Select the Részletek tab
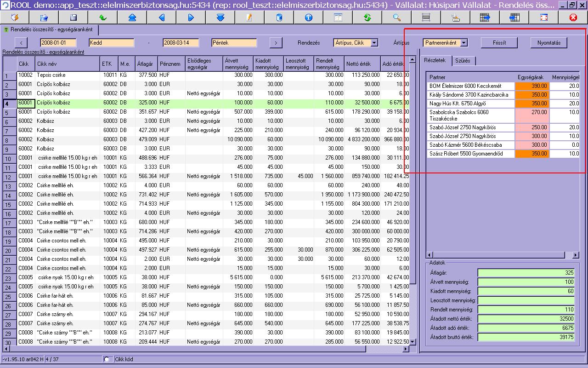 click(x=435, y=61)
